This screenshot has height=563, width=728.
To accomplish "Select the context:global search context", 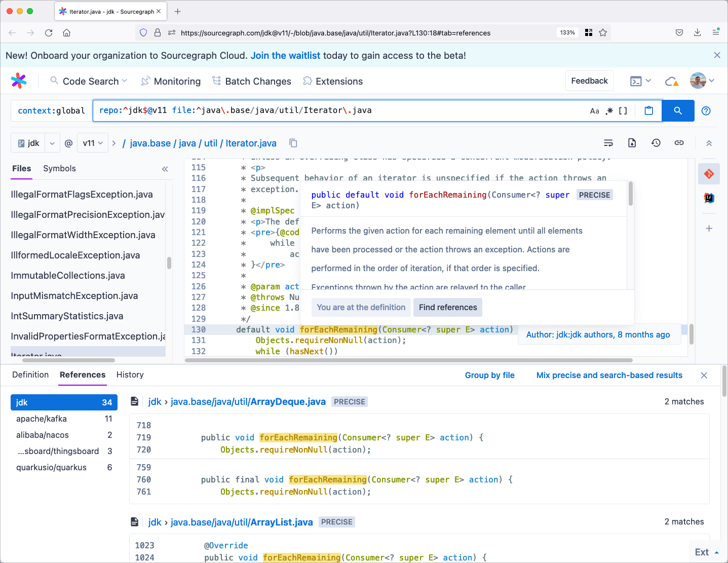I will coord(51,110).
